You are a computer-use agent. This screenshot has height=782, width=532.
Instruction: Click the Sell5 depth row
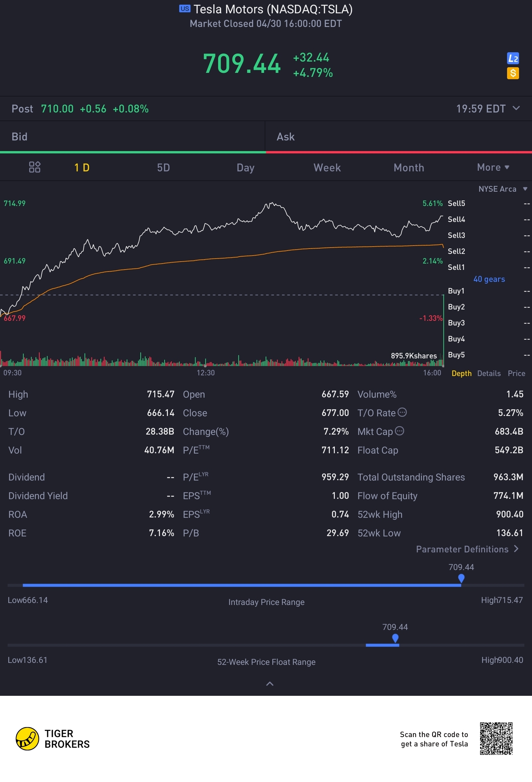pyautogui.click(x=489, y=203)
